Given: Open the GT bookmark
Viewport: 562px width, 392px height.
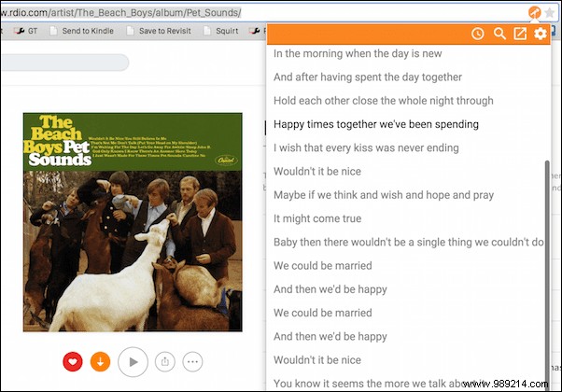Looking at the screenshot, I should (26, 31).
